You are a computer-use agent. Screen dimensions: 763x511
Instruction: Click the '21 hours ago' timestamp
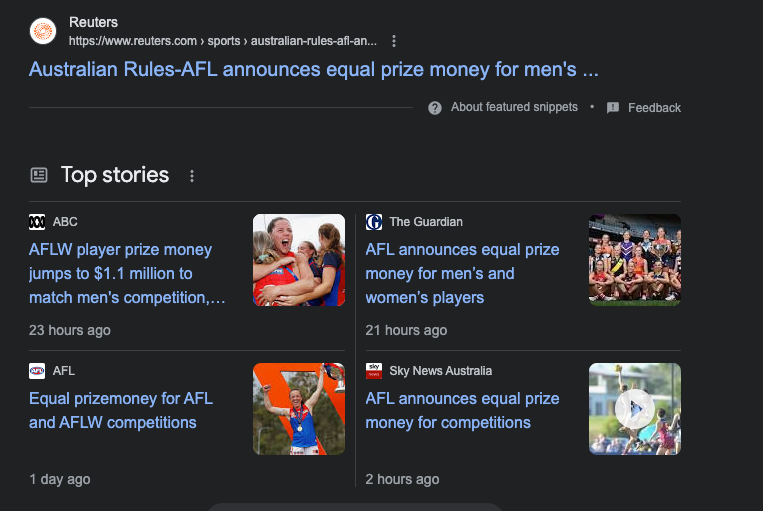click(406, 330)
